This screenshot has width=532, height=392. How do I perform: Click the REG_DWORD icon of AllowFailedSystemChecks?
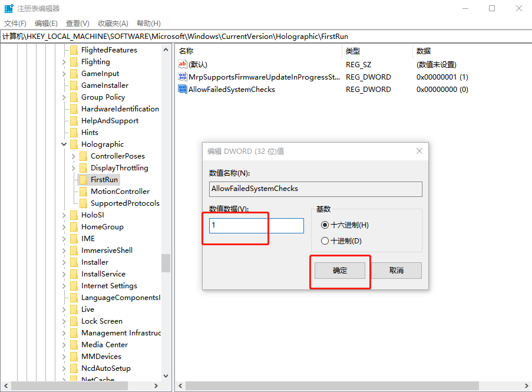click(183, 89)
